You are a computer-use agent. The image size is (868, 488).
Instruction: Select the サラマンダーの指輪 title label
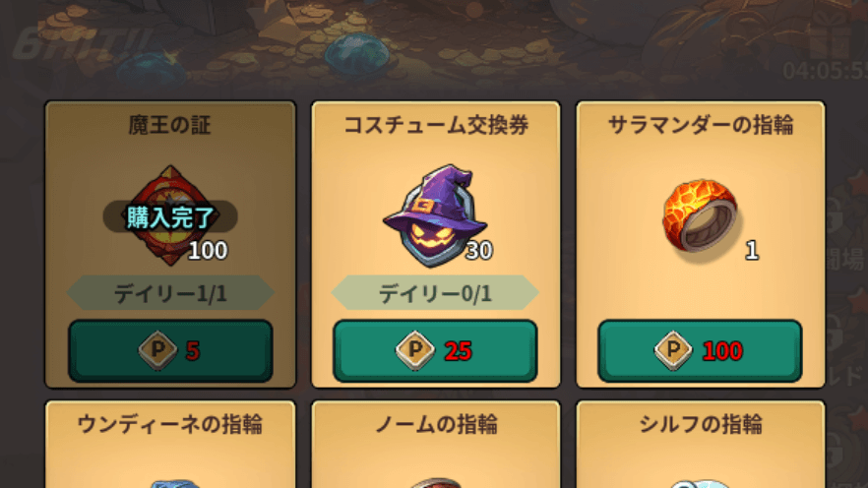coord(701,125)
